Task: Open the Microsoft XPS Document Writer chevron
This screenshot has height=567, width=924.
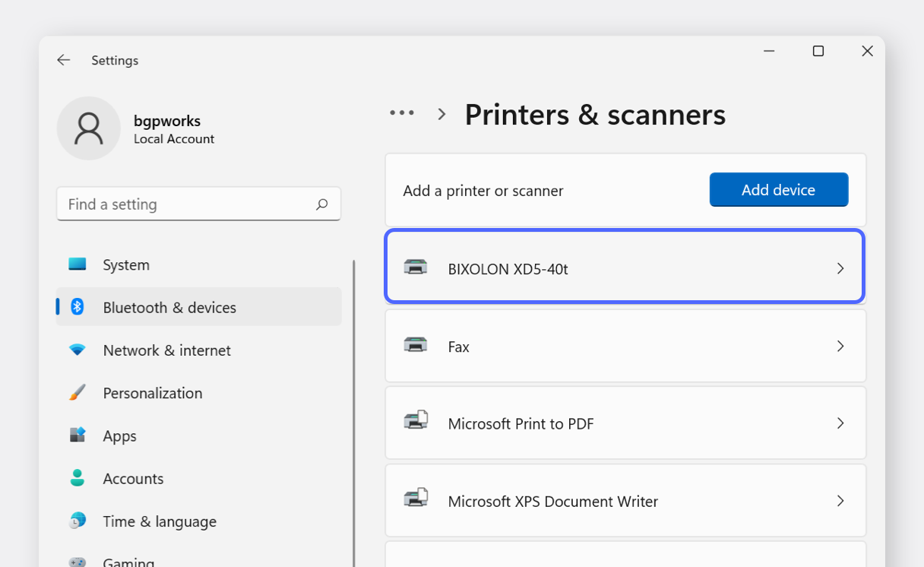Action: tap(840, 501)
